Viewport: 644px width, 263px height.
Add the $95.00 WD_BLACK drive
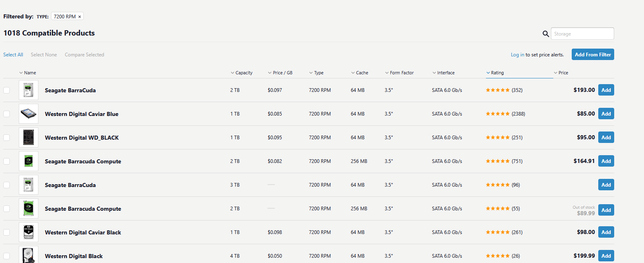coord(606,137)
